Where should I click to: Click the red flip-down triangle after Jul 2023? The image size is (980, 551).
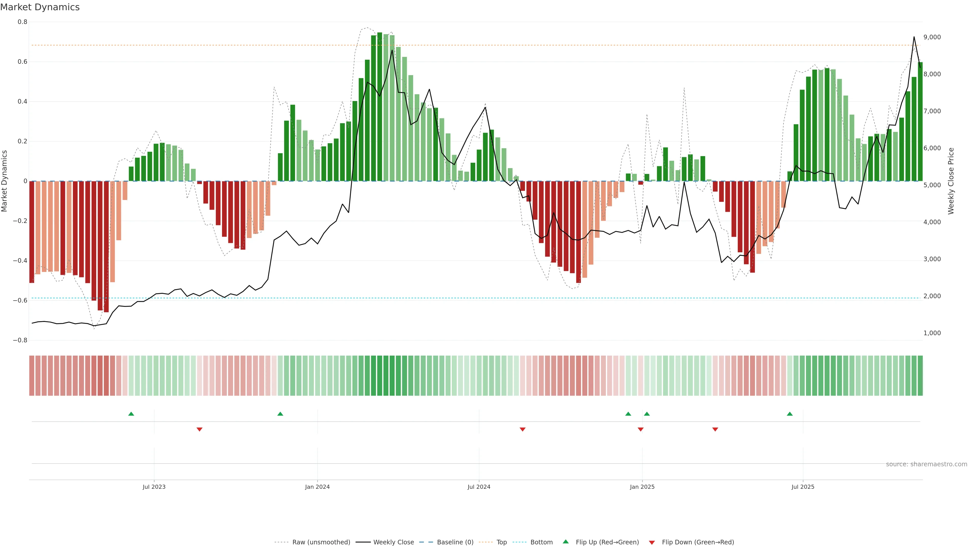(x=199, y=429)
